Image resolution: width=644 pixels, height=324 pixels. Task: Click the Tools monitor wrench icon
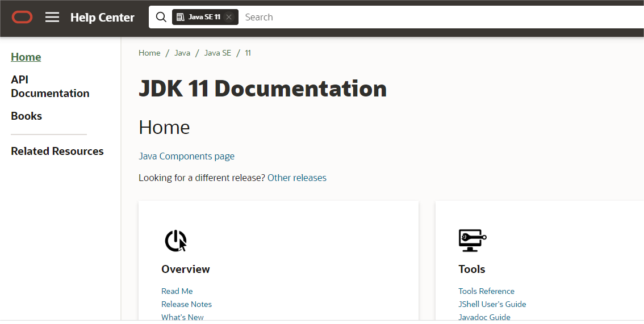tap(472, 241)
